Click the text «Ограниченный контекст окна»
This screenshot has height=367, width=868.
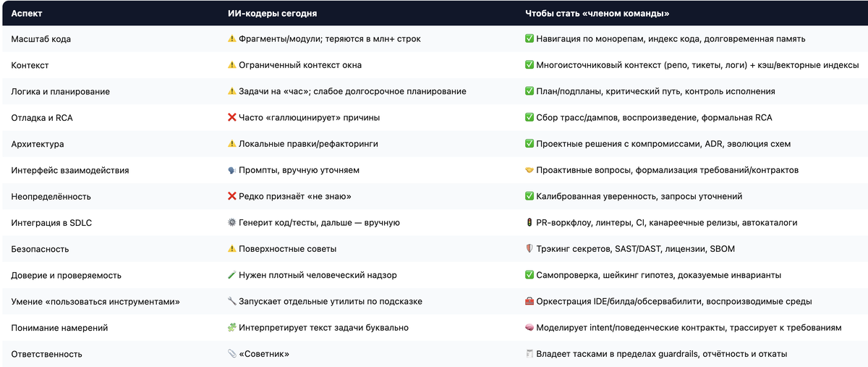pyautogui.click(x=300, y=65)
